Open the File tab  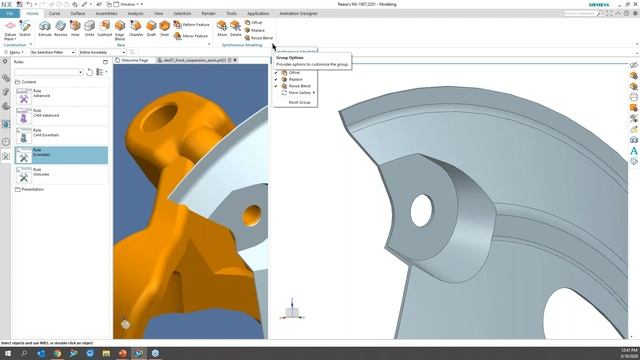coord(10,13)
